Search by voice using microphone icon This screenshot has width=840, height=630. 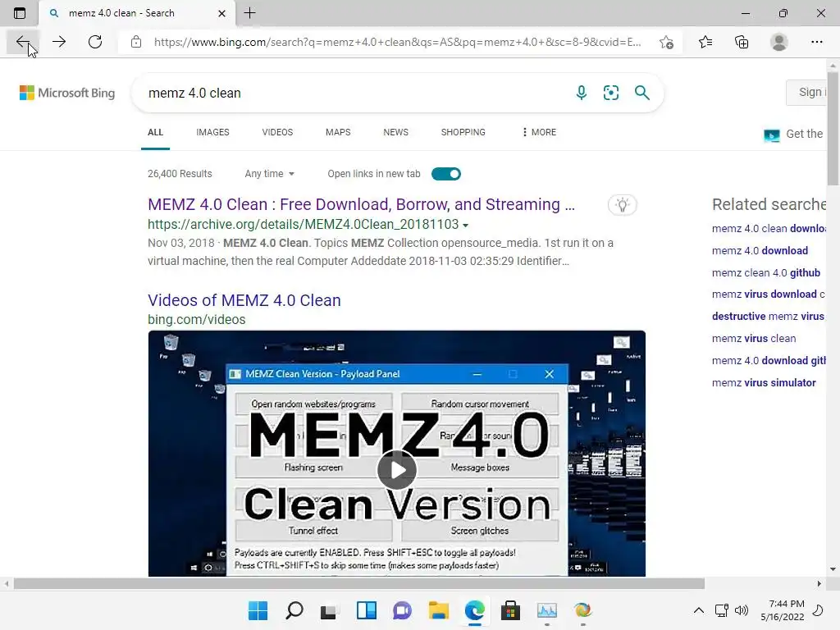[x=582, y=93]
